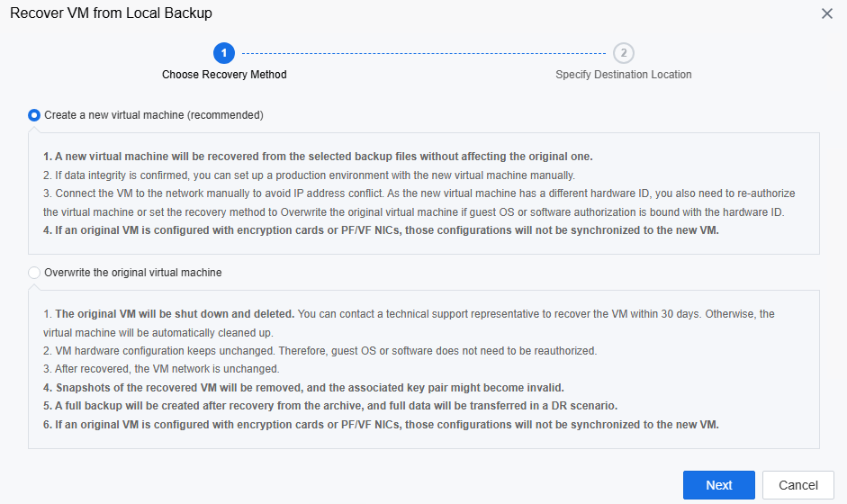Click the gray step 2 circle

624,53
